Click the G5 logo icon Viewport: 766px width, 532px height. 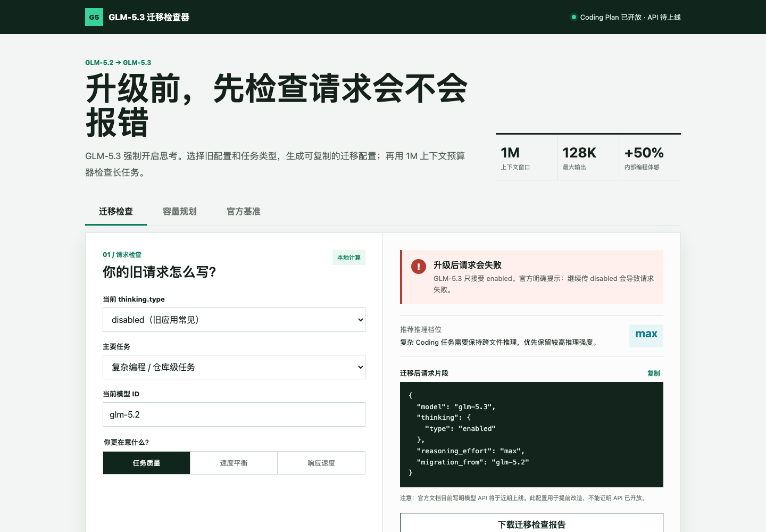click(x=94, y=17)
